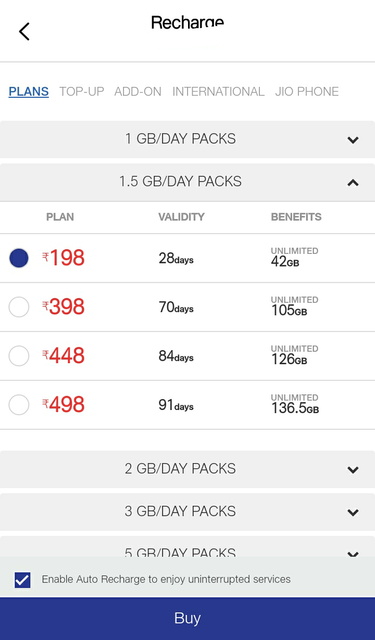Open the ADD-ON tab
The width and height of the screenshot is (375, 640).
click(x=138, y=91)
